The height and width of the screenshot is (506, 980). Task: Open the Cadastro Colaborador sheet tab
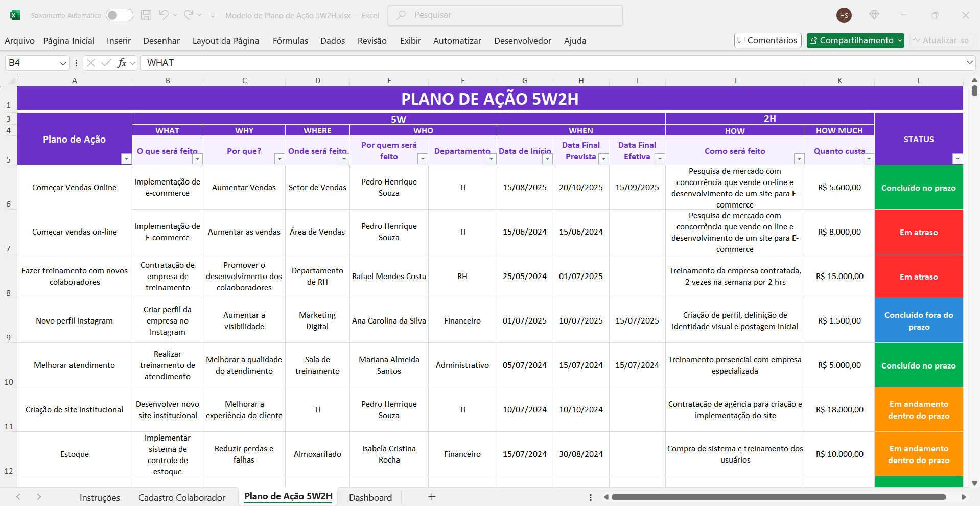(181, 497)
